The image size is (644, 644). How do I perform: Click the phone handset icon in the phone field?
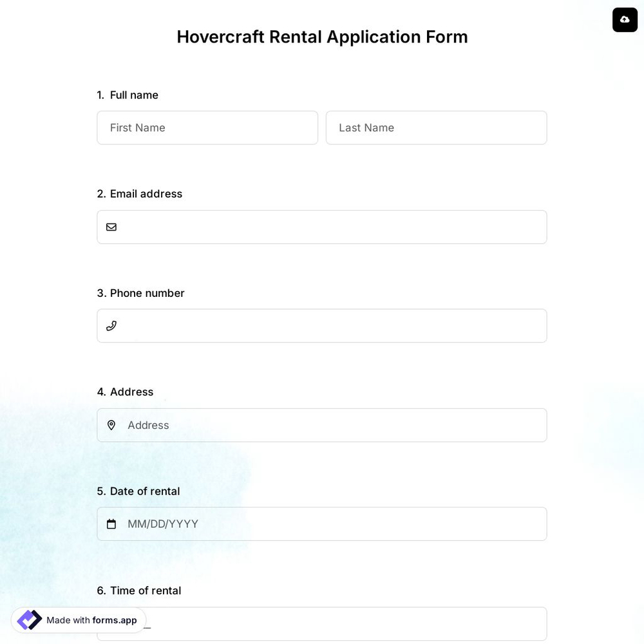[111, 325]
